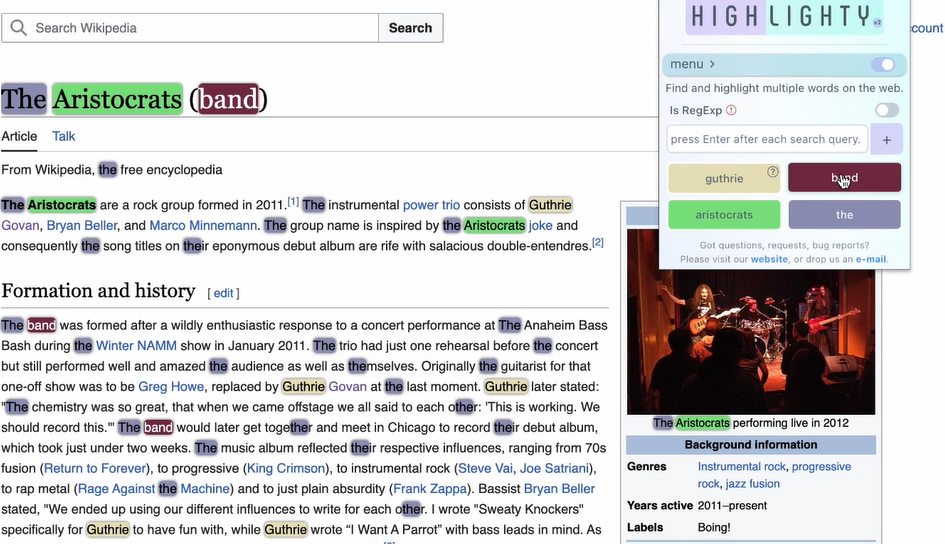
Task: Click the plus button to add query
Action: pos(886,140)
